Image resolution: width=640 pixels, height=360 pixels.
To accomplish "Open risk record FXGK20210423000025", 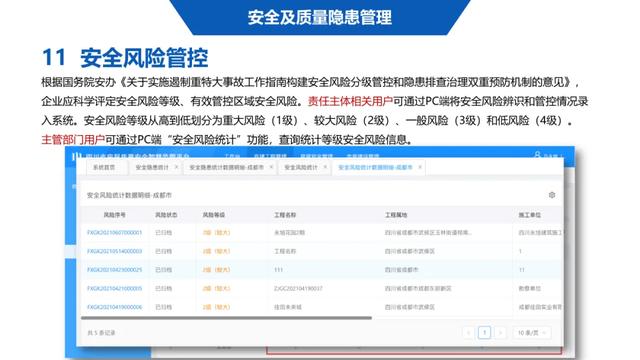I will point(114,270).
